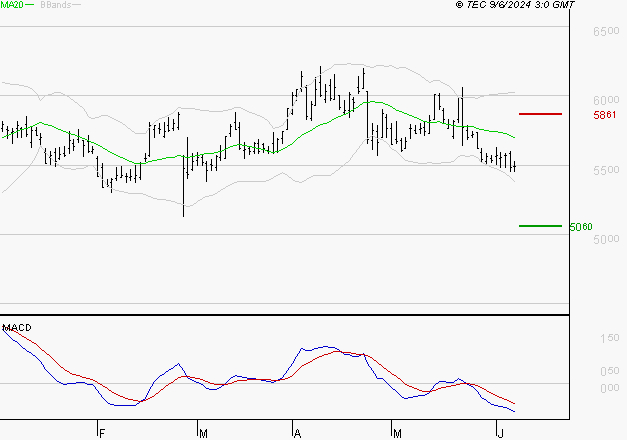
Task: Click the 5000 price axis label
Action: [606, 239]
